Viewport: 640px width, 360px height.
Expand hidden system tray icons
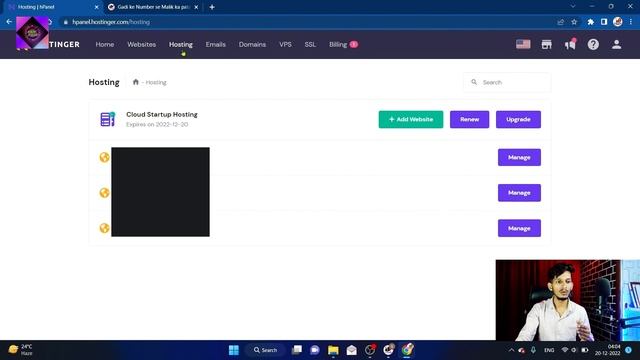tap(511, 350)
